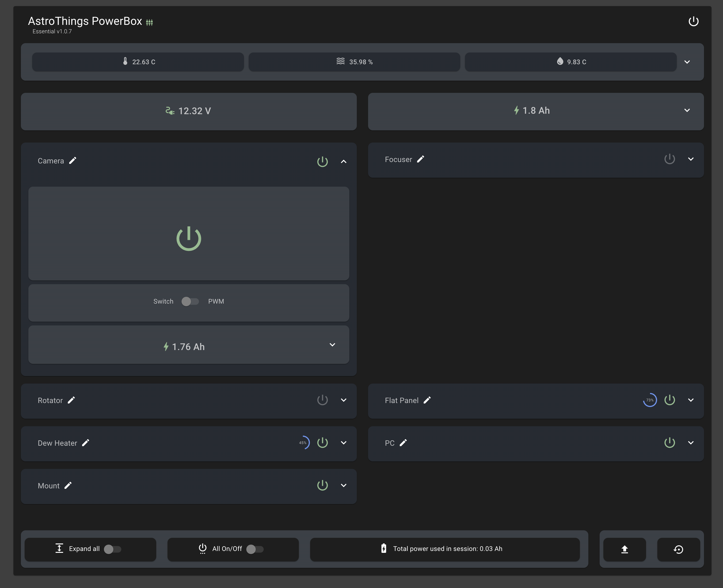Click the reset history button
The image size is (723, 588).
point(678,549)
